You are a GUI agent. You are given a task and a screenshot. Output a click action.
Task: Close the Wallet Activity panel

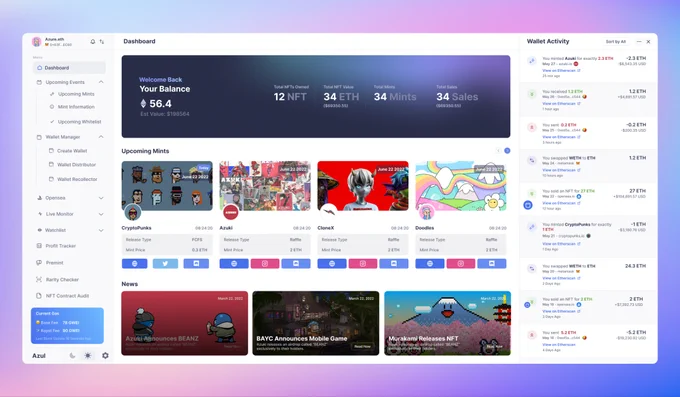(x=648, y=42)
